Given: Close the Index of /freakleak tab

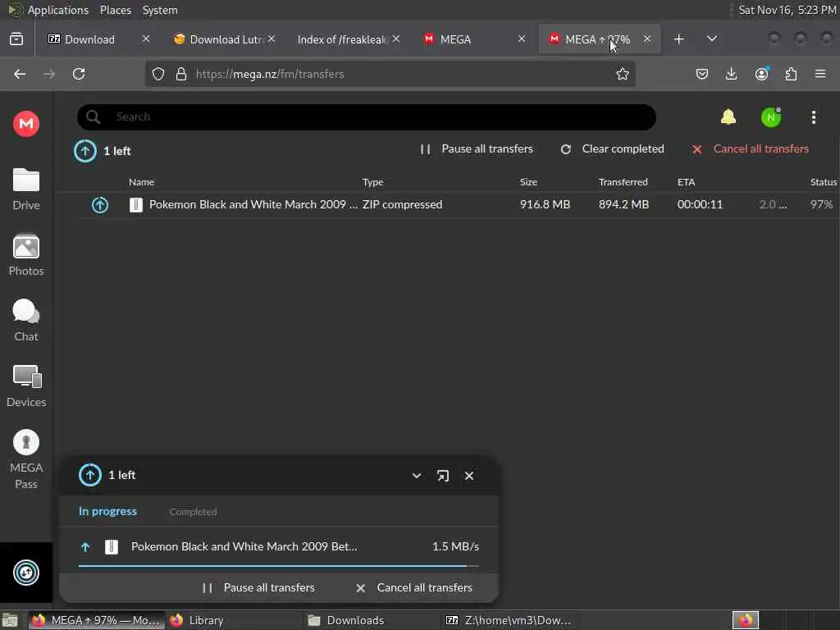Looking at the screenshot, I should 396,39.
